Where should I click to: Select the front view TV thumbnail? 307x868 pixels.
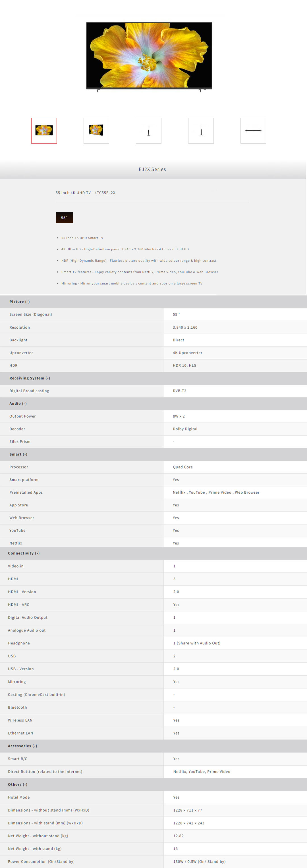(44, 131)
